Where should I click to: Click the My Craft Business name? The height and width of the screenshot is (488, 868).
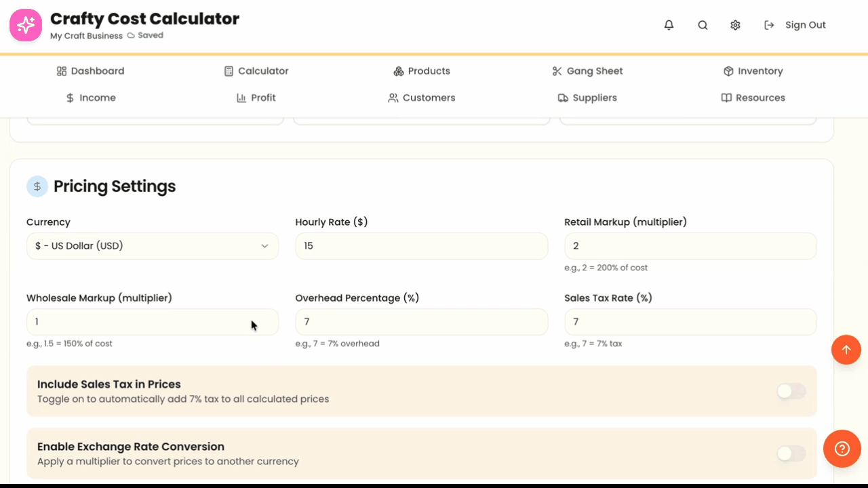coord(86,36)
